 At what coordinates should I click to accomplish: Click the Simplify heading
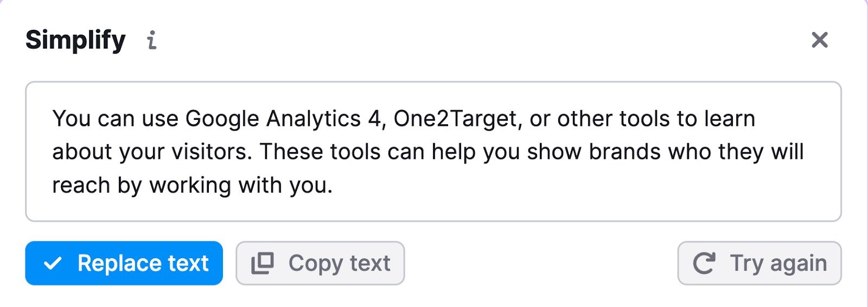(x=75, y=40)
